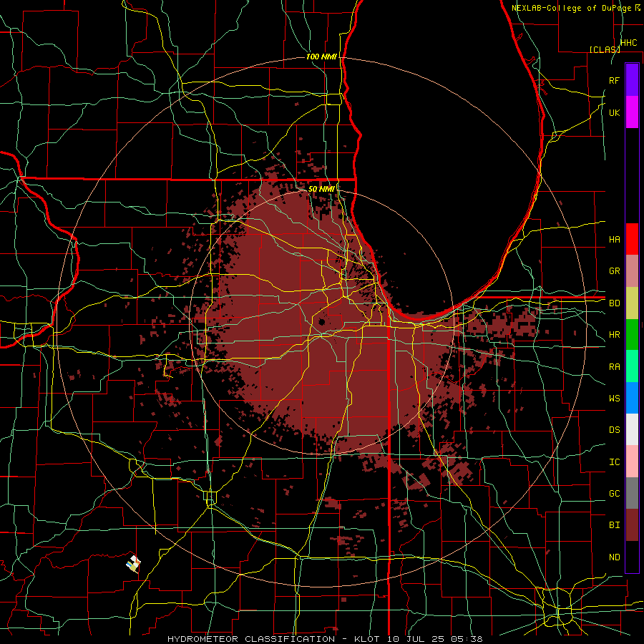Click the olive BD legend swatch
This screenshot has height=644, width=644.
point(632,303)
